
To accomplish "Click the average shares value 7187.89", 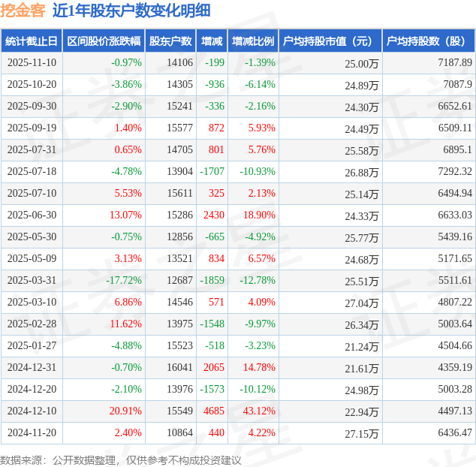I will [x=455, y=62].
